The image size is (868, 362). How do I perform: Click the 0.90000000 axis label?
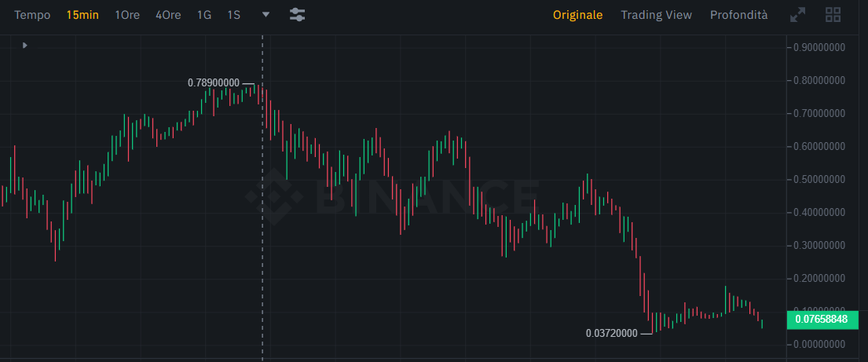(x=820, y=48)
